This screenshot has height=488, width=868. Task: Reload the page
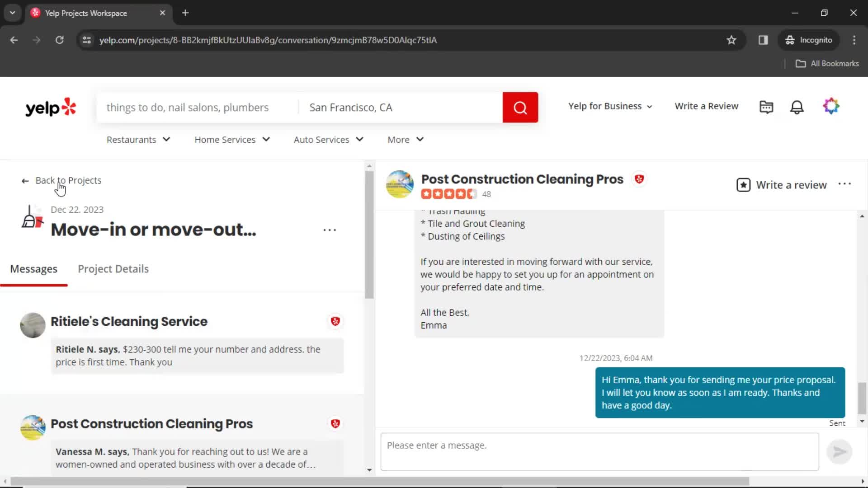[x=59, y=40]
